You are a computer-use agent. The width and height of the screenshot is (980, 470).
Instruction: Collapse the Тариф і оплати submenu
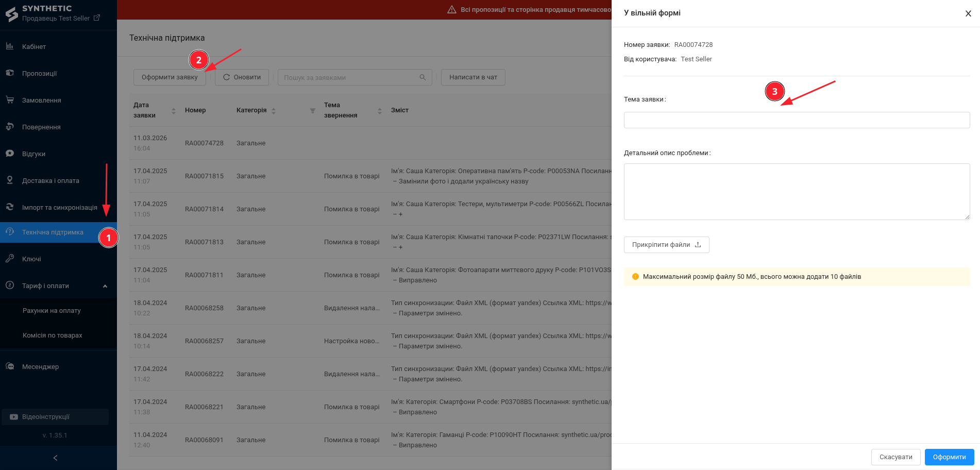[x=105, y=286]
